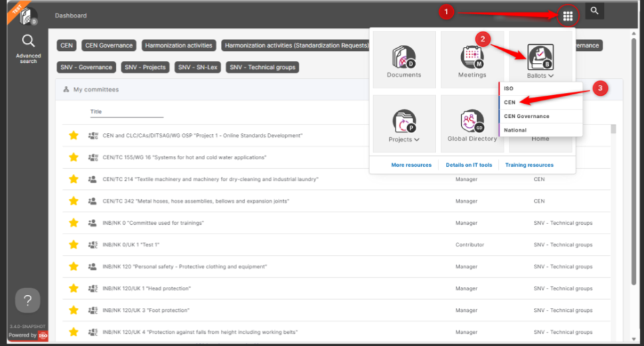The image size is (644, 346).
Task: Click the Ballots app icon
Action: point(540,57)
